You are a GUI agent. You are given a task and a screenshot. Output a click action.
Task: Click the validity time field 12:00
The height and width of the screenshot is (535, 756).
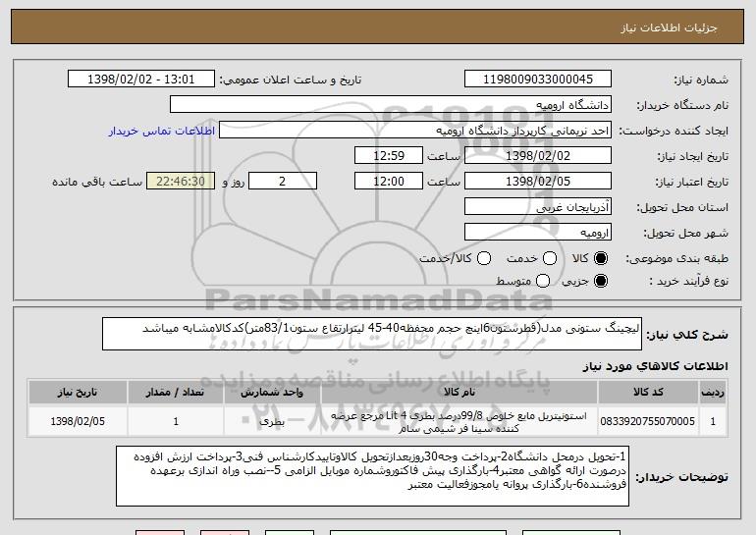pyautogui.click(x=389, y=182)
